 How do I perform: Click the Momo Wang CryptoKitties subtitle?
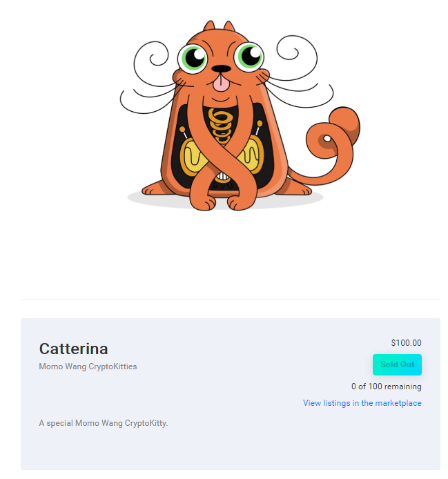88,366
